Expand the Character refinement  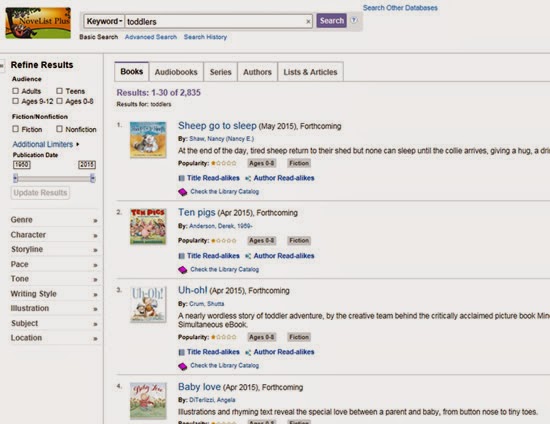coord(54,235)
